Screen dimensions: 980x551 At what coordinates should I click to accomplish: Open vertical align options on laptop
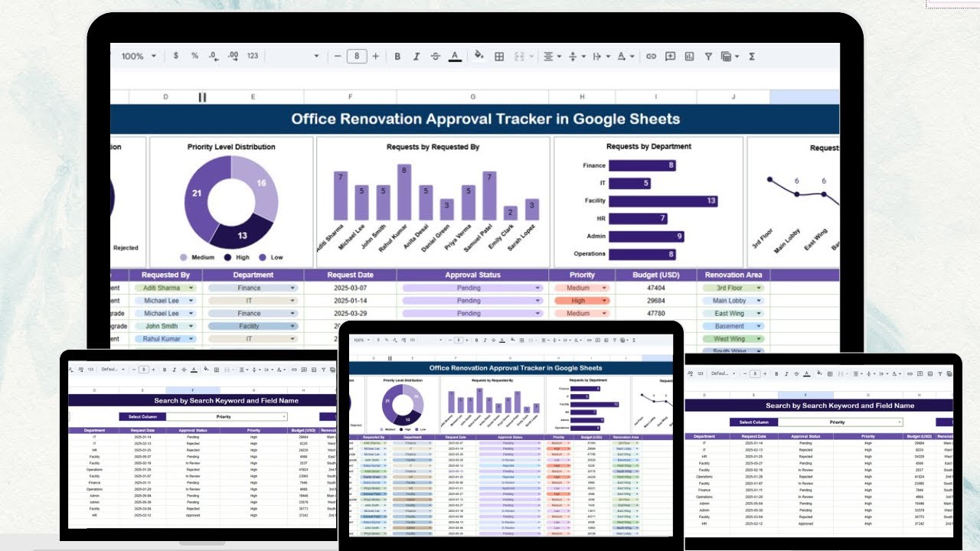(x=577, y=56)
